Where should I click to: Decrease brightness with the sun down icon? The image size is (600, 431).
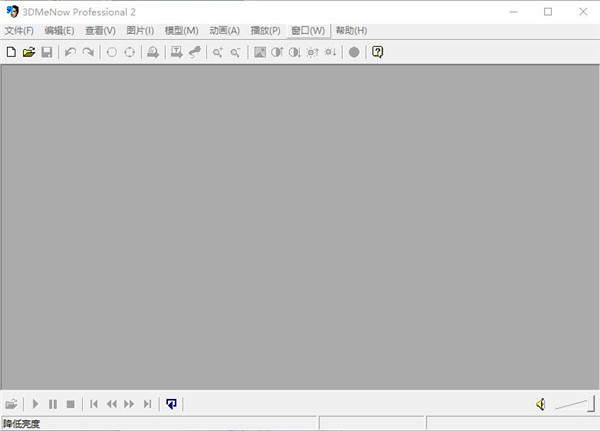(330, 52)
